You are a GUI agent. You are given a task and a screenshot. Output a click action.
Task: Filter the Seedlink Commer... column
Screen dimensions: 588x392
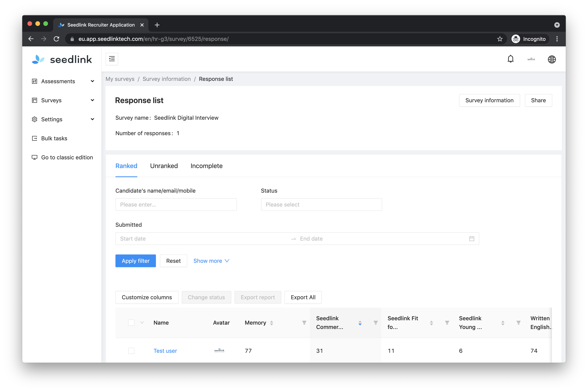[x=376, y=323]
